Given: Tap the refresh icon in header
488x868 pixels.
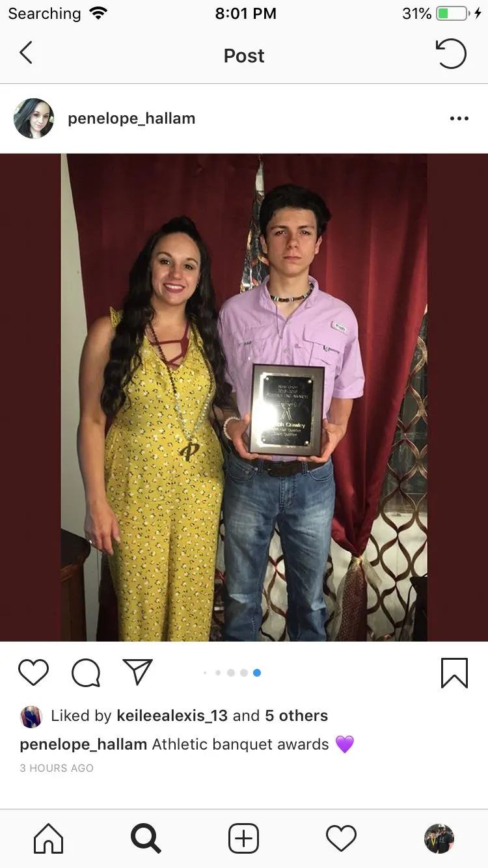Looking at the screenshot, I should (451, 54).
